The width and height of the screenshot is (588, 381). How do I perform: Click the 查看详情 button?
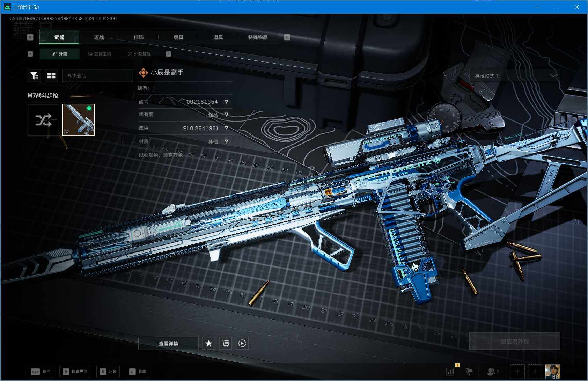[169, 343]
